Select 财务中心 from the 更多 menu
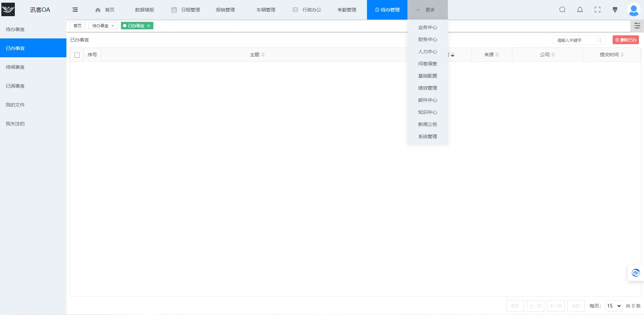 (428, 40)
